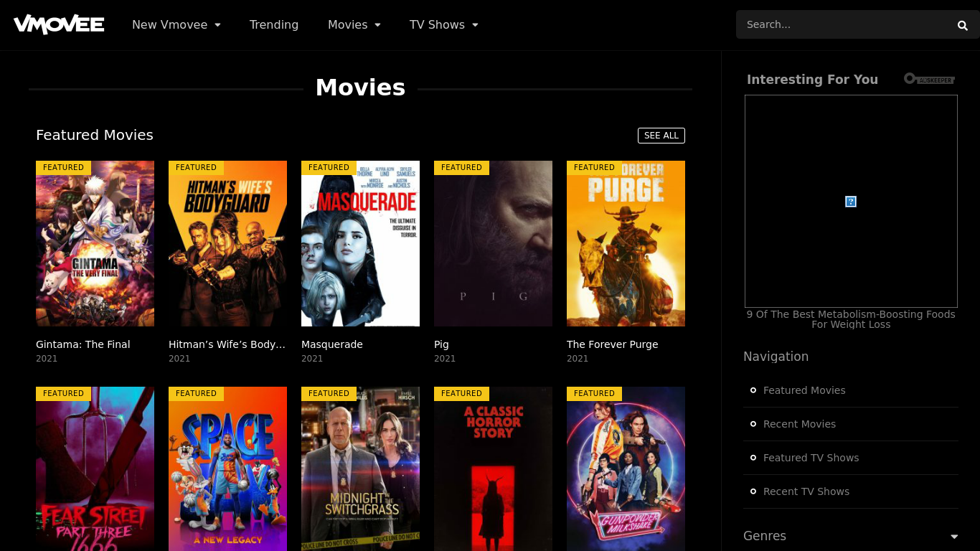Click the FEATURED badge on Gintama poster
980x551 pixels.
[63, 168]
